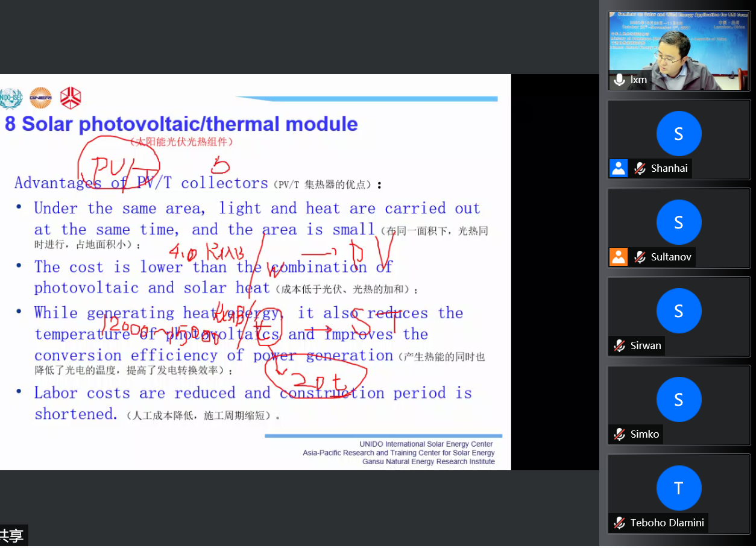
Task: Click the Advantages of PV/T collectors heading
Action: 141,183
